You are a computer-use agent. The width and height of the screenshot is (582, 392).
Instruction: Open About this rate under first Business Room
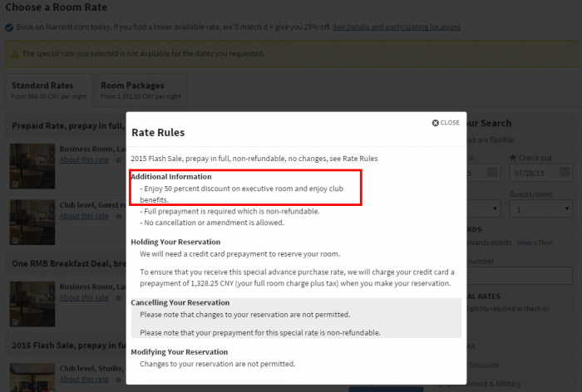tap(84, 159)
